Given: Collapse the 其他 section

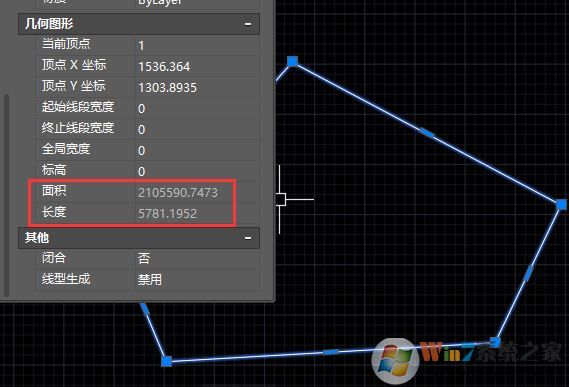Looking at the screenshot, I should (x=248, y=238).
